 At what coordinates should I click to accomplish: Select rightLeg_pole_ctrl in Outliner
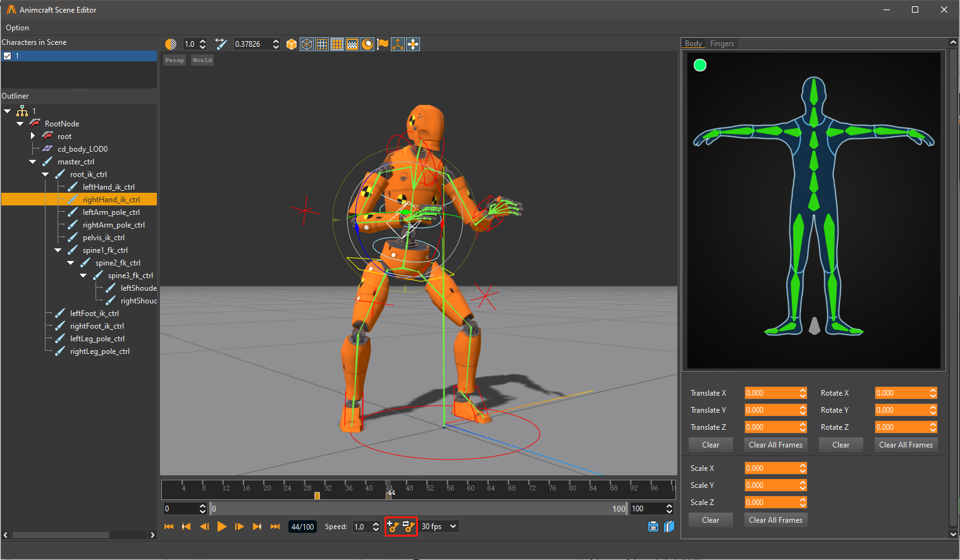point(99,351)
